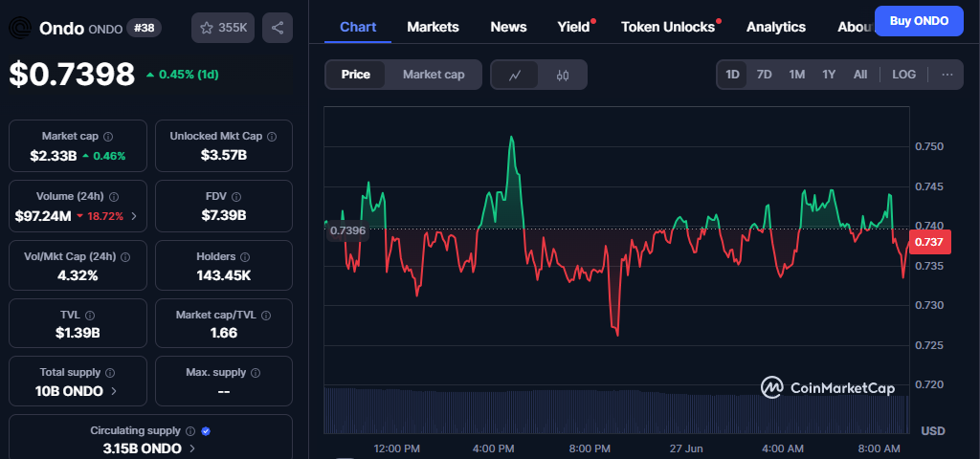The image size is (980, 459).
Task: Show info for FDV
Action: point(236,197)
